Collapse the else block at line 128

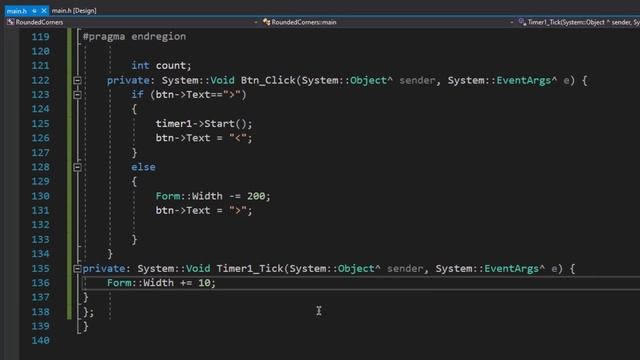point(77,167)
